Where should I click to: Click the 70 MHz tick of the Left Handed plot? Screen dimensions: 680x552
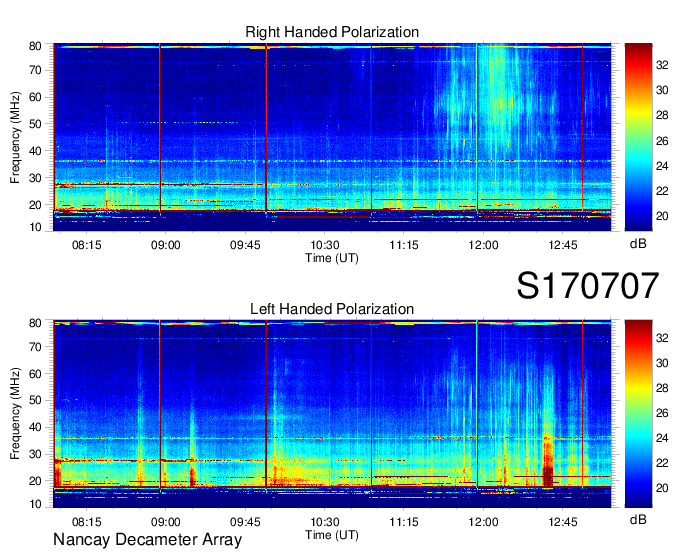click(35, 347)
